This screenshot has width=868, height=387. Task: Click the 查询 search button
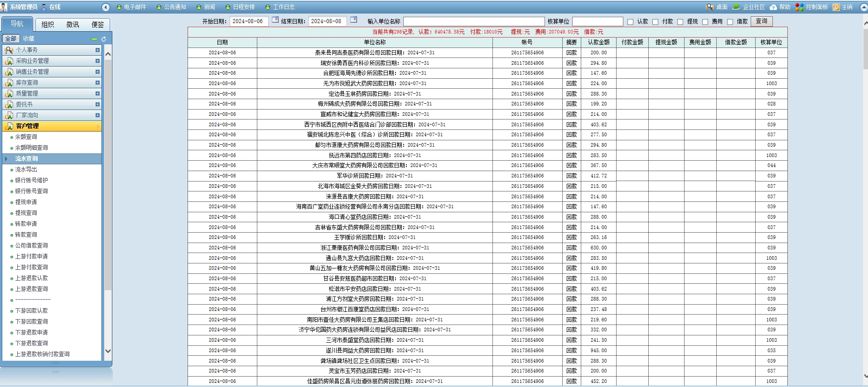point(762,21)
